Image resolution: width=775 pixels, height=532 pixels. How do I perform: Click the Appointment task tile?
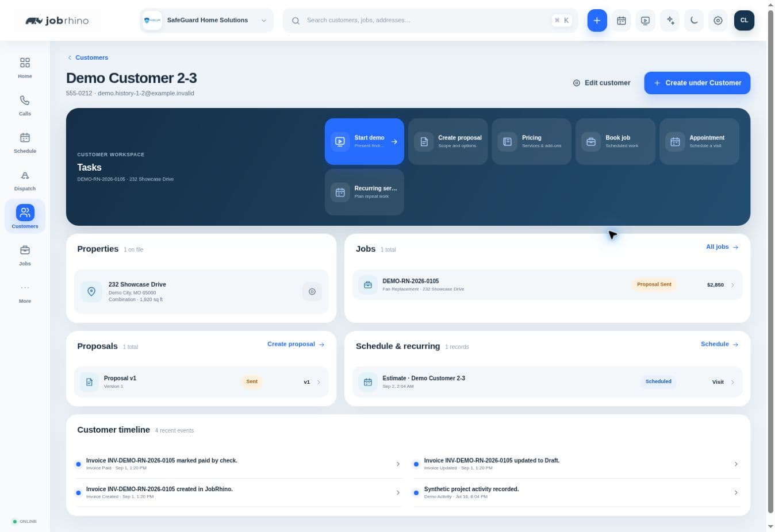pyautogui.click(x=699, y=141)
